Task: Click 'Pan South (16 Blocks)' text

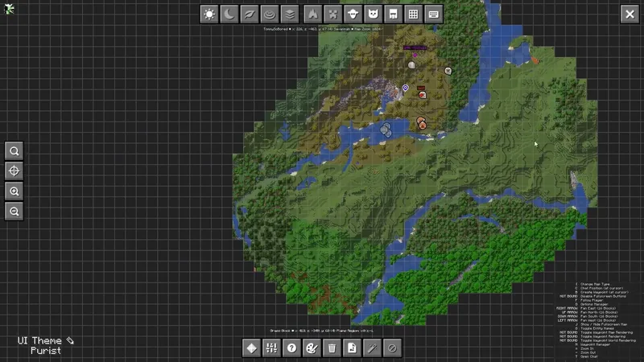Action: pyautogui.click(x=599, y=316)
